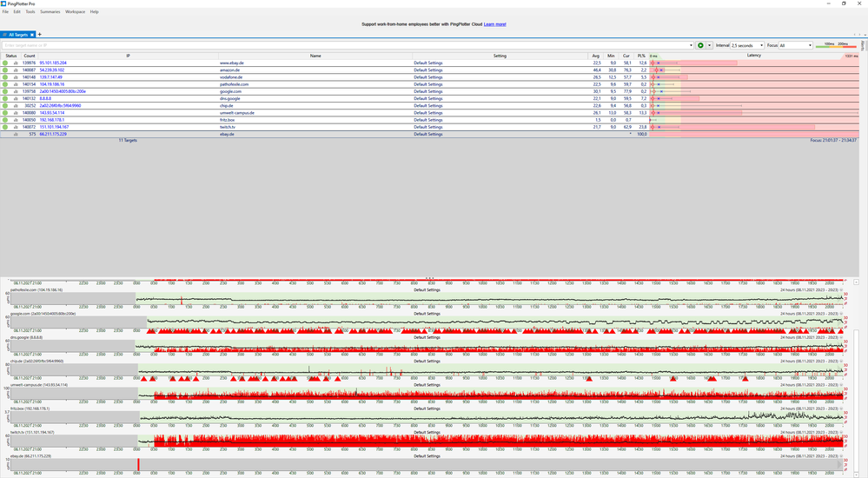
Task: Open the 24 hours dropdown on fritz.box graph
Action: (x=841, y=408)
